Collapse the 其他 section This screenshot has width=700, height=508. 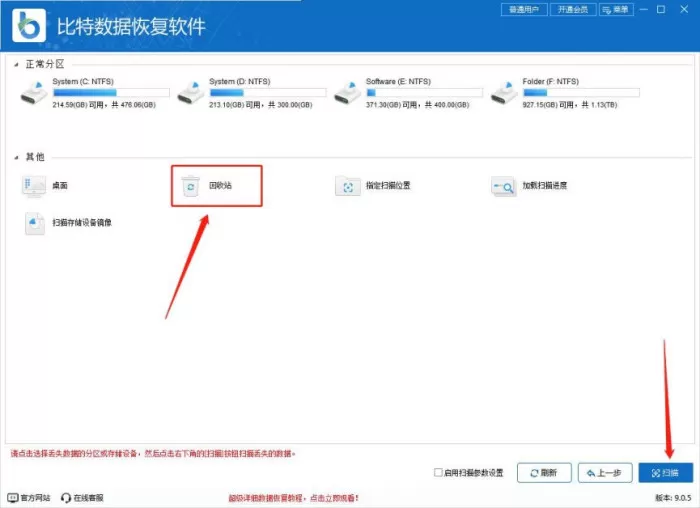point(17,157)
